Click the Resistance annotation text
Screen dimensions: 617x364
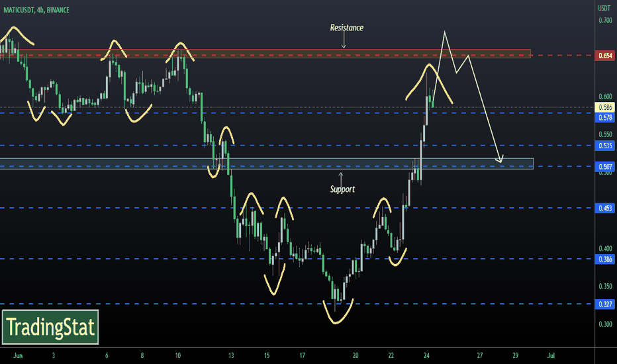coord(347,28)
